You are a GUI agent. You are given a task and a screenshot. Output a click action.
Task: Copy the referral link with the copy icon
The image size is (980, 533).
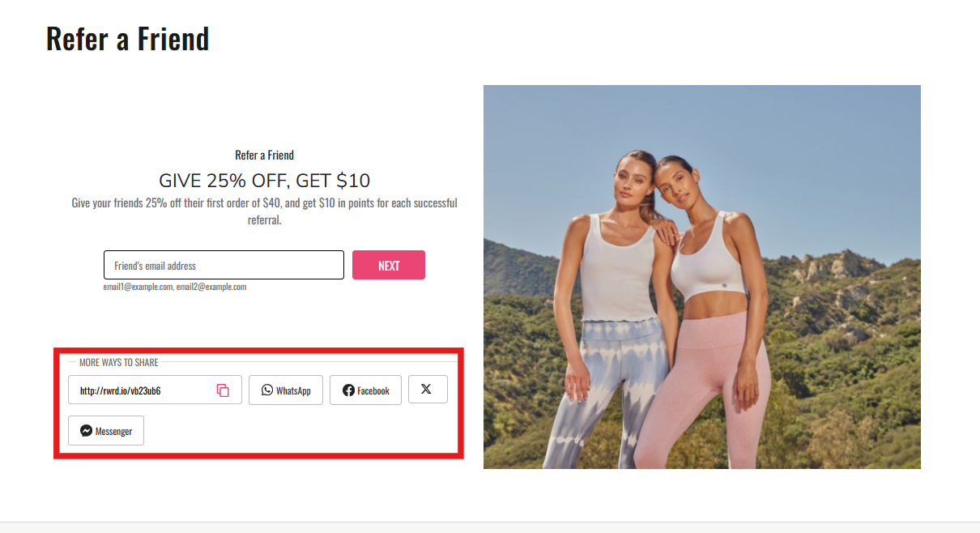[x=223, y=390]
